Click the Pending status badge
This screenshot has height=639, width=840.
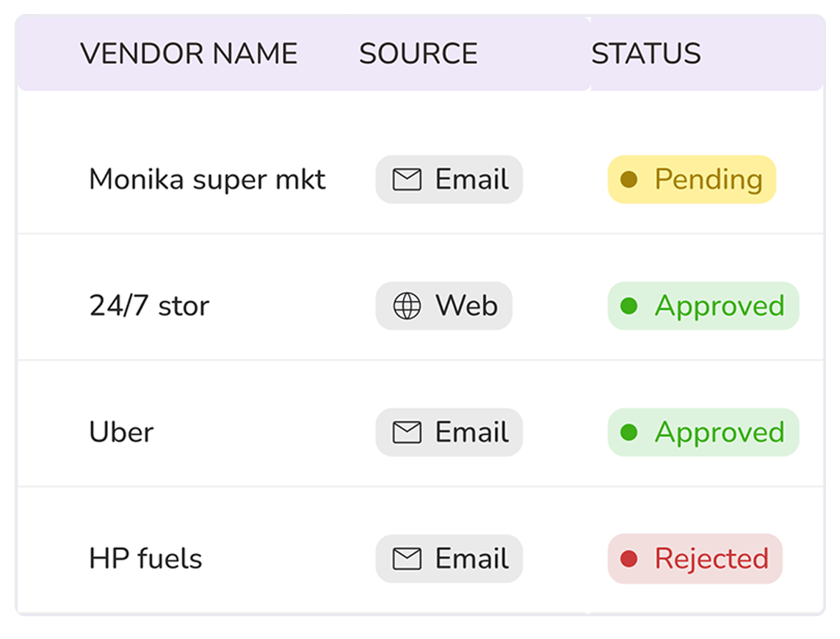[692, 180]
